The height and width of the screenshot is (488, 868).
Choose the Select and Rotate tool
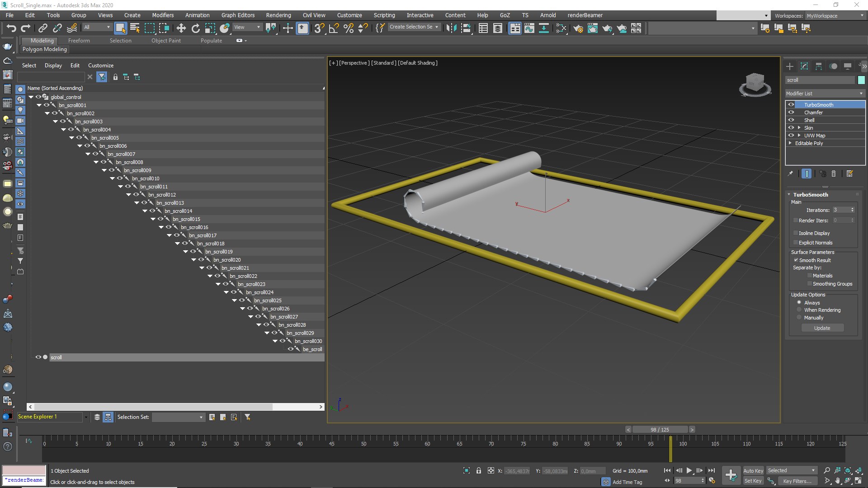click(x=196, y=28)
